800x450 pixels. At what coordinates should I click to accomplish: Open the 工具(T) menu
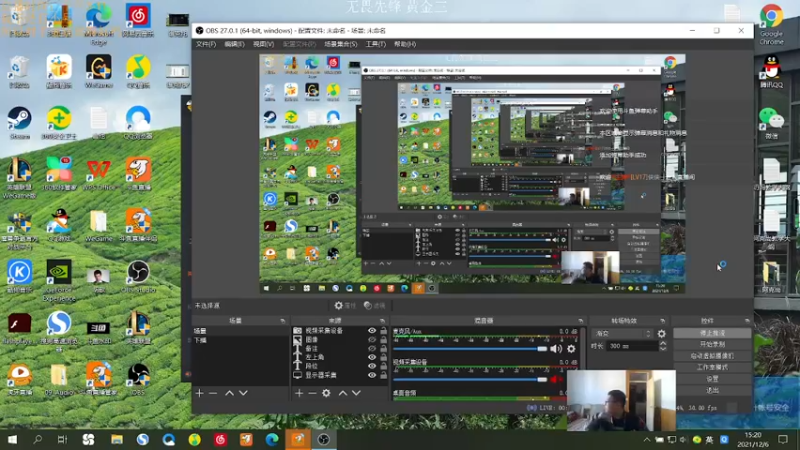(375, 44)
